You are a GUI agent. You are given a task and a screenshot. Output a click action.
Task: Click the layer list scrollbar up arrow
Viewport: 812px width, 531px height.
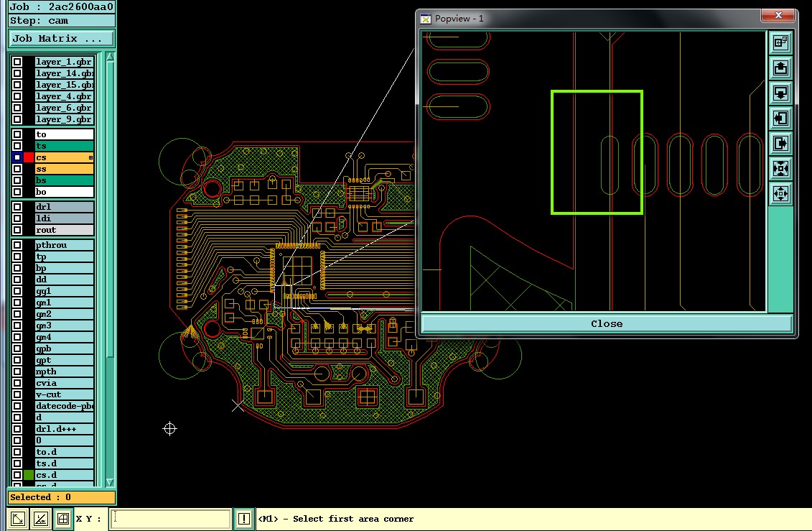point(110,57)
